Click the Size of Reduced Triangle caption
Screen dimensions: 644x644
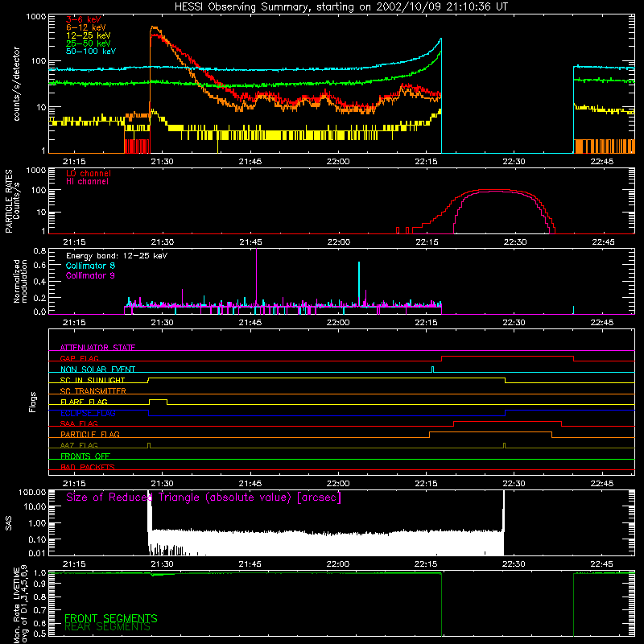[x=204, y=497]
